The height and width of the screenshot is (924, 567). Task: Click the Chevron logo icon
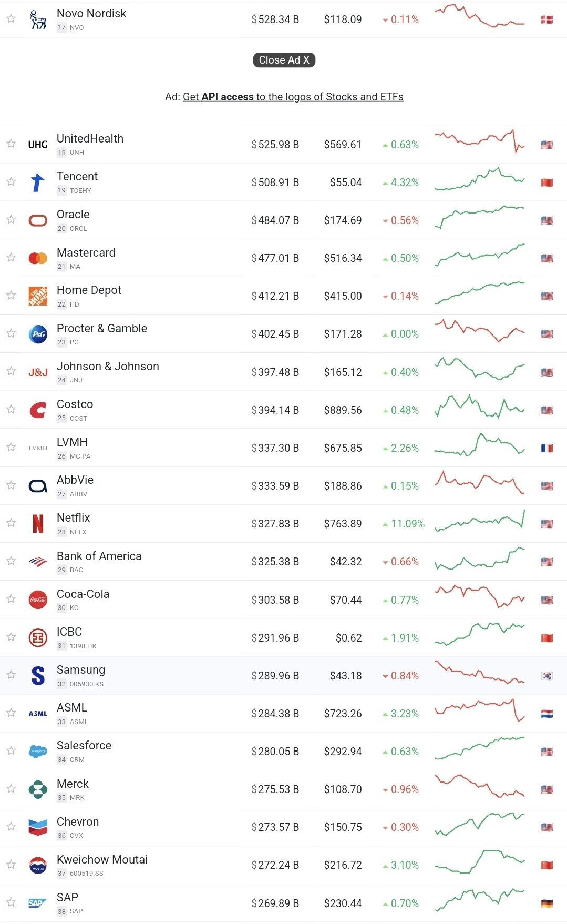coord(38,827)
